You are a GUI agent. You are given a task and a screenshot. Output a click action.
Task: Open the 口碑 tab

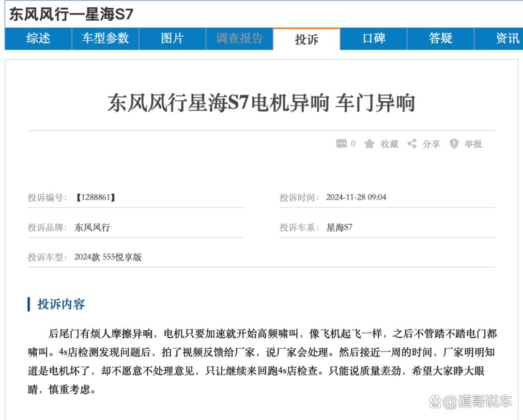[373, 39]
